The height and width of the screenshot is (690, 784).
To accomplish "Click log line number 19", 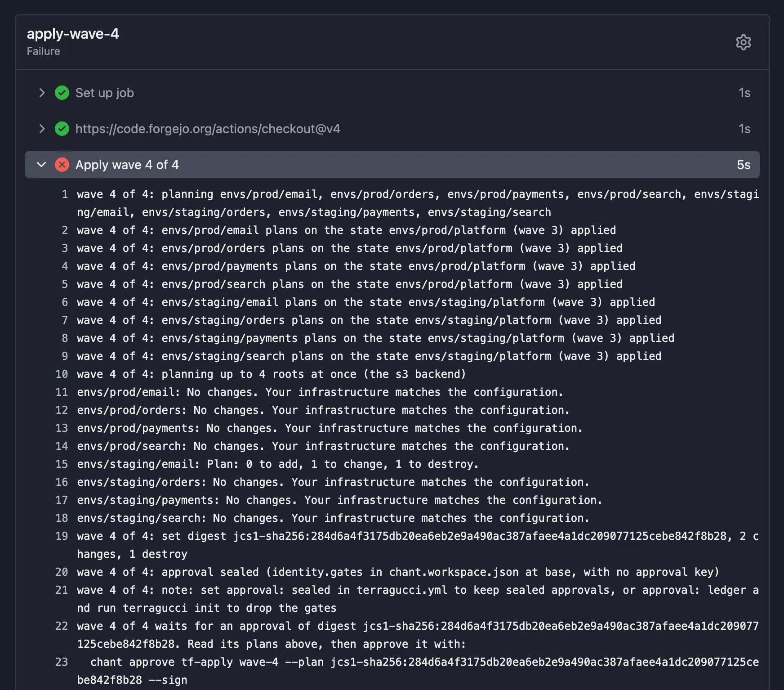I will (x=62, y=536).
